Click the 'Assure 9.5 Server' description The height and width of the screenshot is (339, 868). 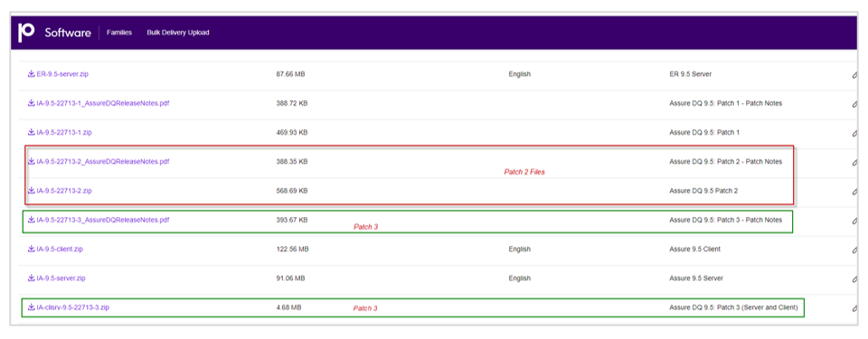696,278
